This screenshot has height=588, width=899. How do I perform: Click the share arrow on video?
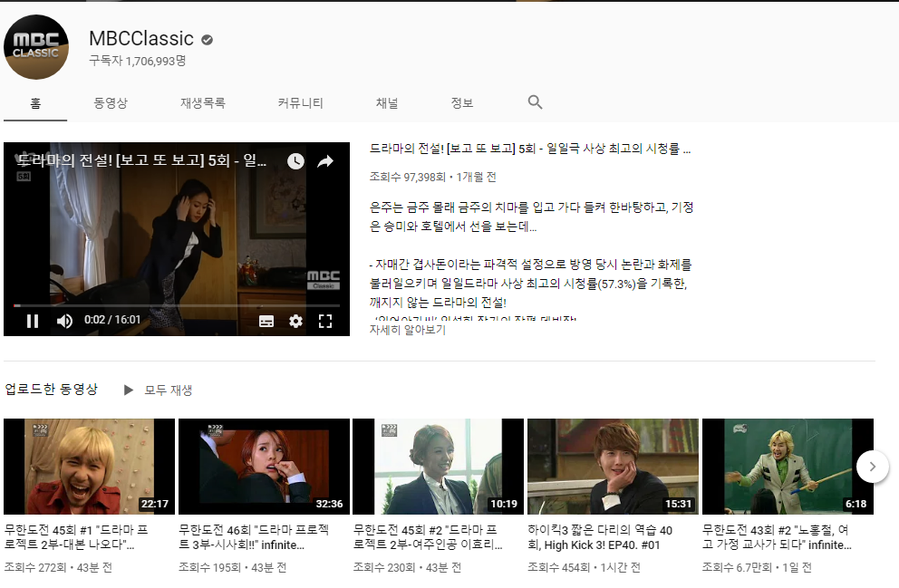pos(325,161)
